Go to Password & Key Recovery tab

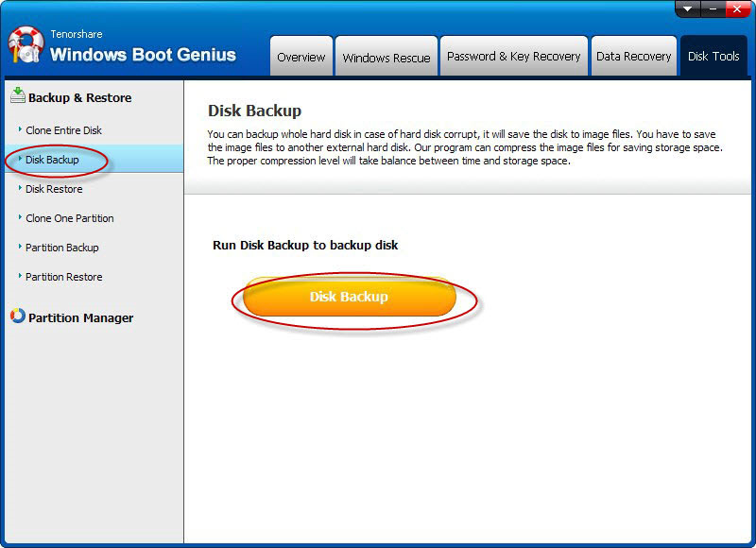point(513,57)
